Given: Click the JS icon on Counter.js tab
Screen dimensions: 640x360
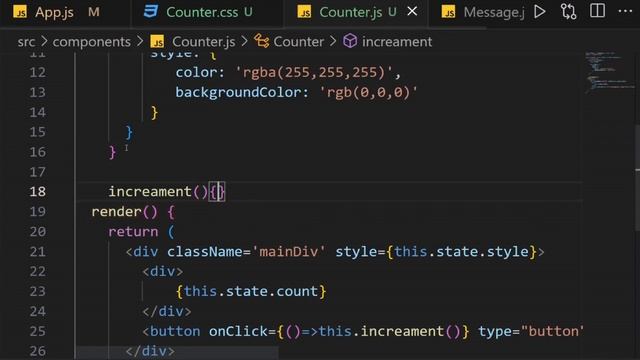Looking at the screenshot, I should [304, 12].
